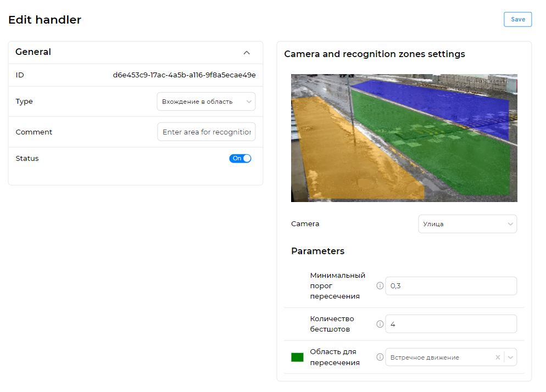Screen dimensions: 546x392
Task: Clear the Встречное движение selection
Action: tap(498, 357)
